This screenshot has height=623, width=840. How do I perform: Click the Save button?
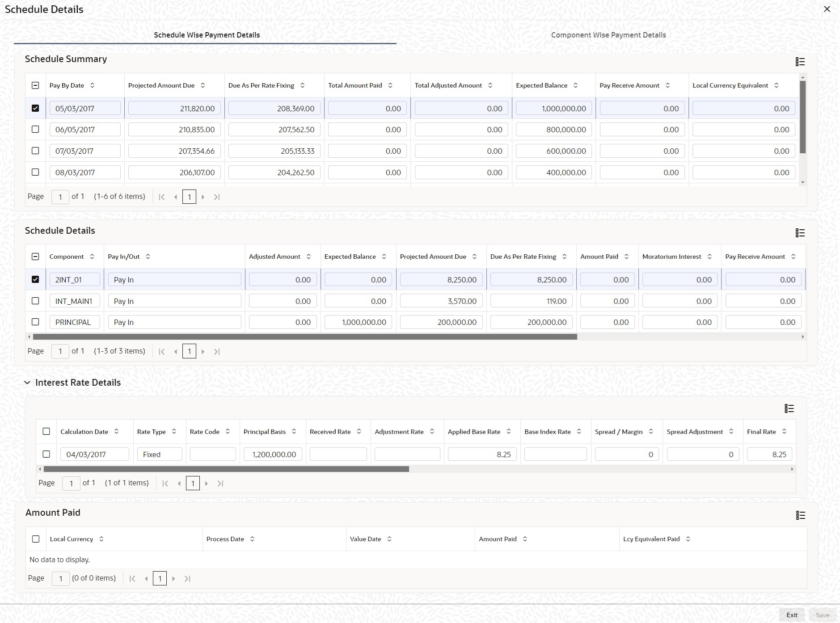(822, 615)
